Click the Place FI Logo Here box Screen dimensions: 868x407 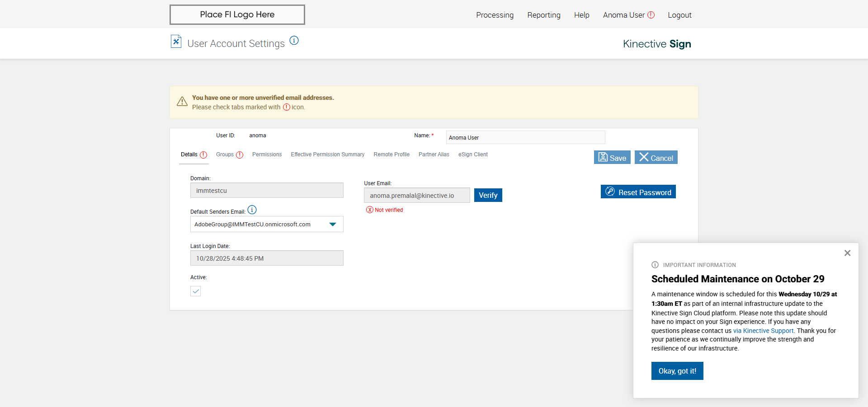[x=237, y=14]
